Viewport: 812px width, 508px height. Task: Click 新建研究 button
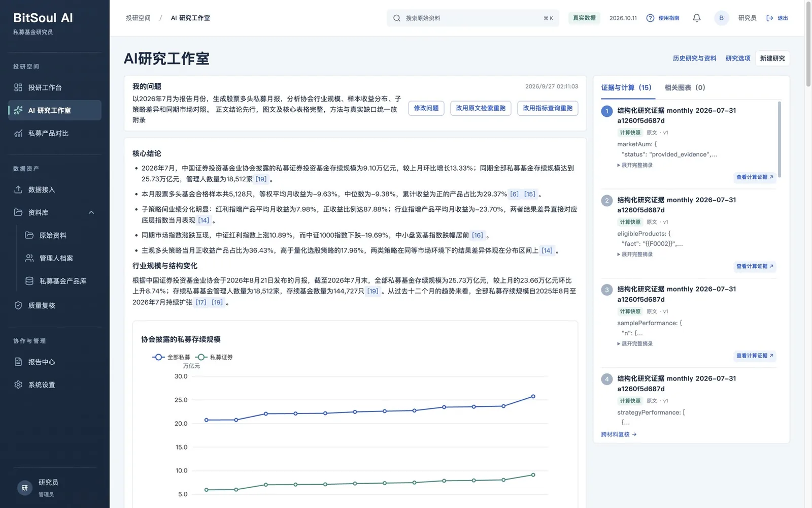[772, 58]
